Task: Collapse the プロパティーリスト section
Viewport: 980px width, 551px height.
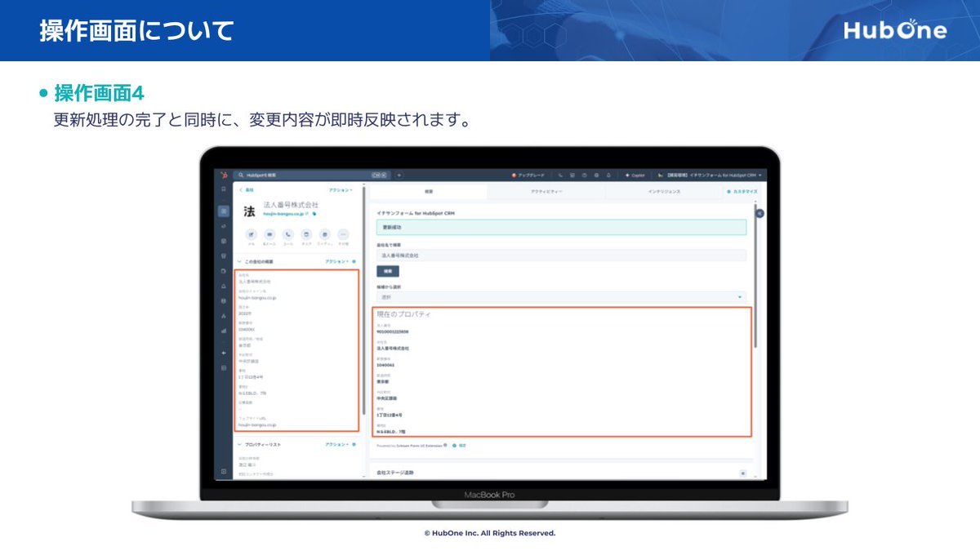Action: [x=240, y=445]
